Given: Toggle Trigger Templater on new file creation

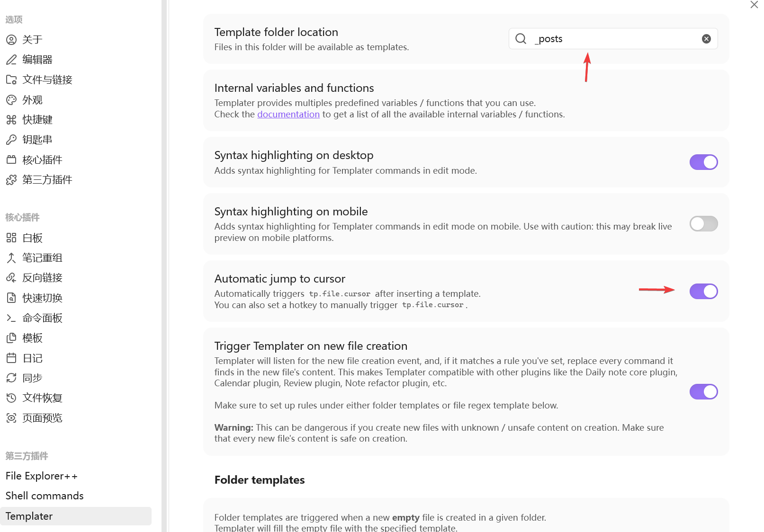Looking at the screenshot, I should (x=703, y=392).
